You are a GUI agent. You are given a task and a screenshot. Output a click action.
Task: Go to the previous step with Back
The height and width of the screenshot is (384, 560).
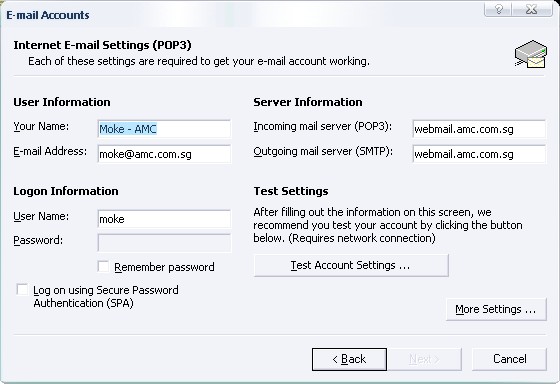coord(349,359)
